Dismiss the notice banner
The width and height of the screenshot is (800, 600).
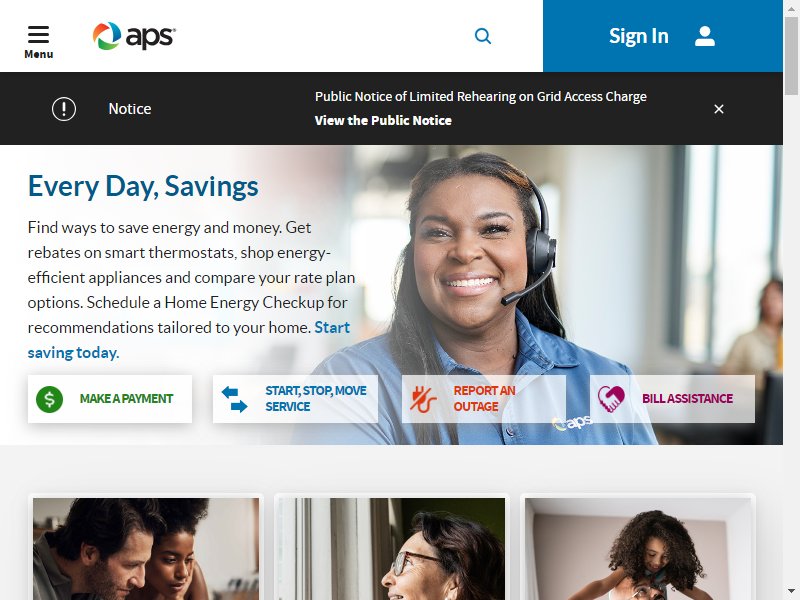point(719,109)
